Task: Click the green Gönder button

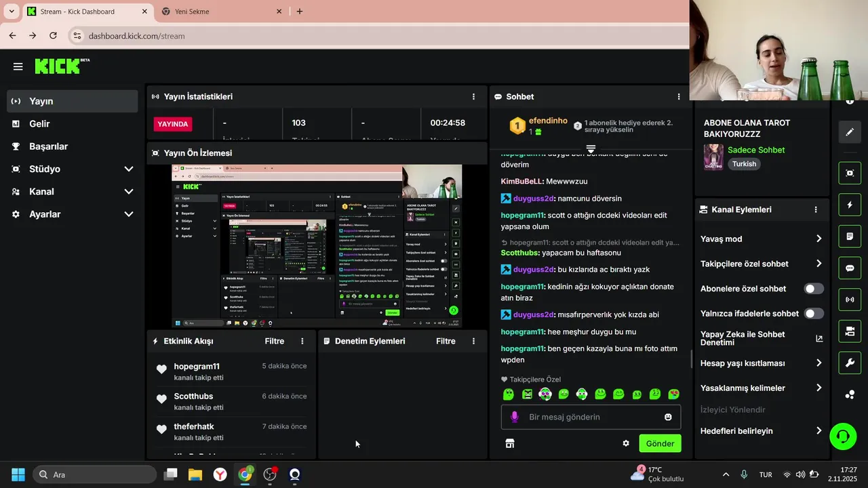Action: click(x=660, y=443)
